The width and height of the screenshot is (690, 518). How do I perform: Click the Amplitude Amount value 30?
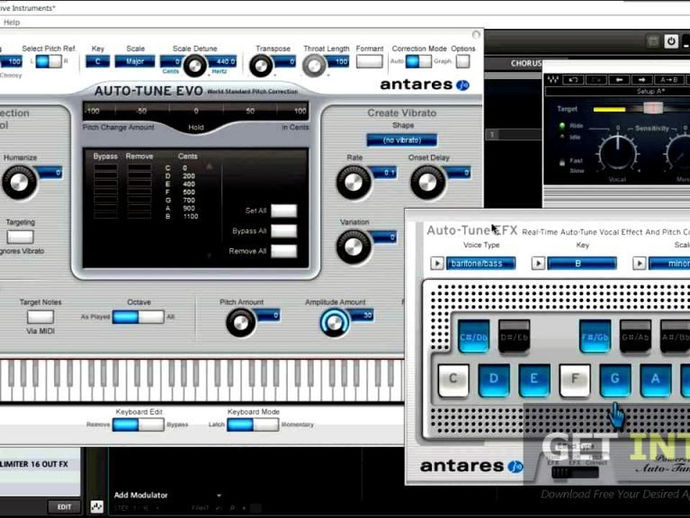tap(363, 315)
